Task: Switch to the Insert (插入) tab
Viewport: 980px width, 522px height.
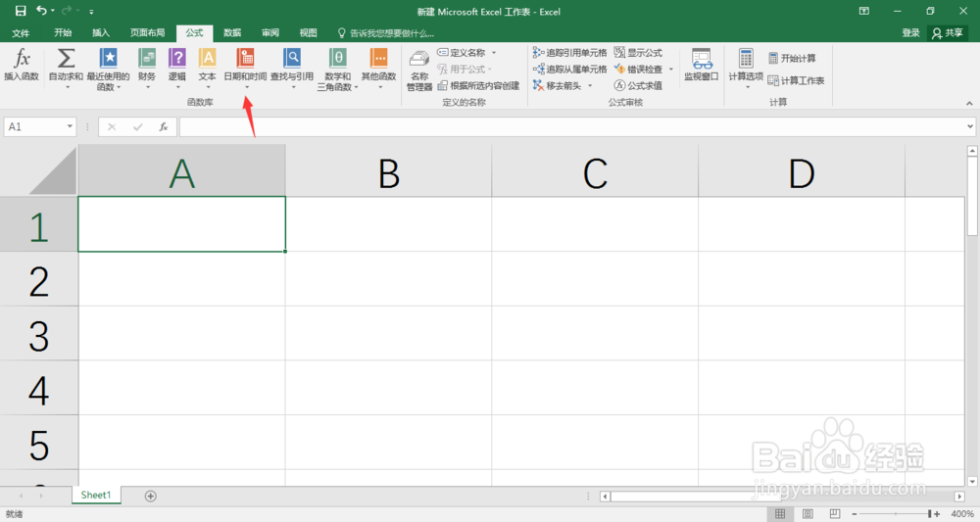Action: pyautogui.click(x=101, y=33)
